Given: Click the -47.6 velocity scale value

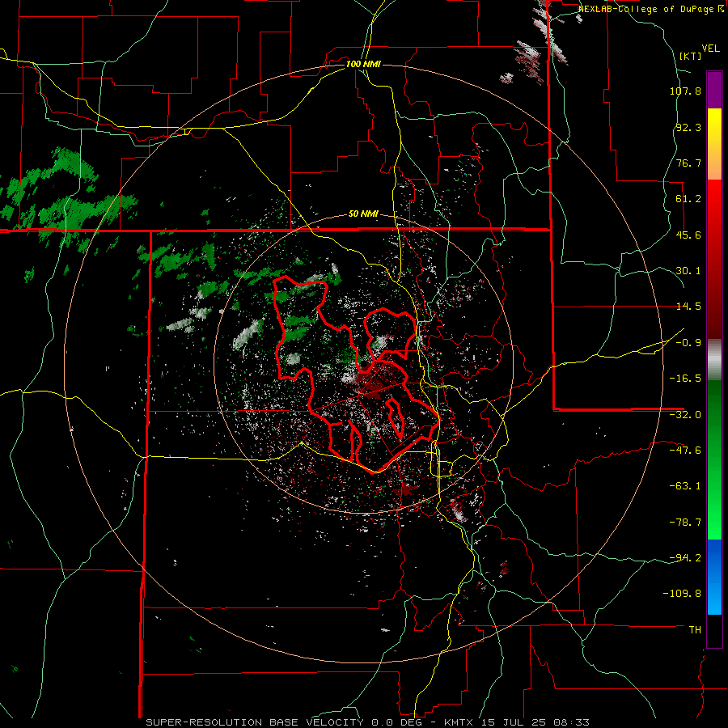Looking at the screenshot, I should tap(685, 451).
